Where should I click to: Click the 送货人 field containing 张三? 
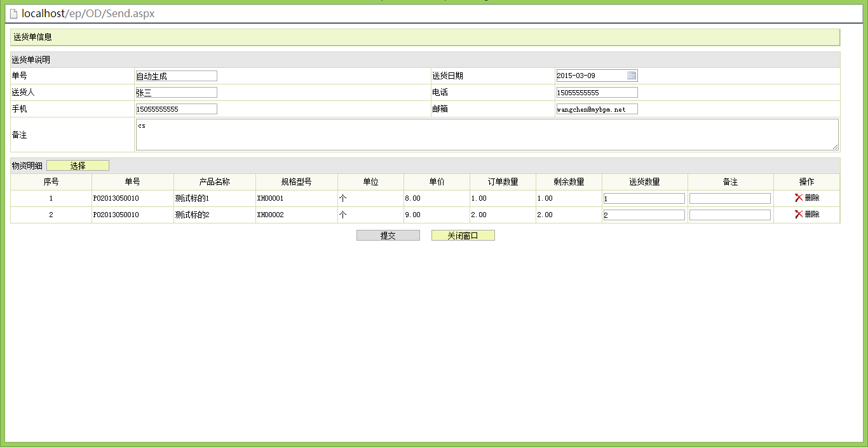[177, 93]
